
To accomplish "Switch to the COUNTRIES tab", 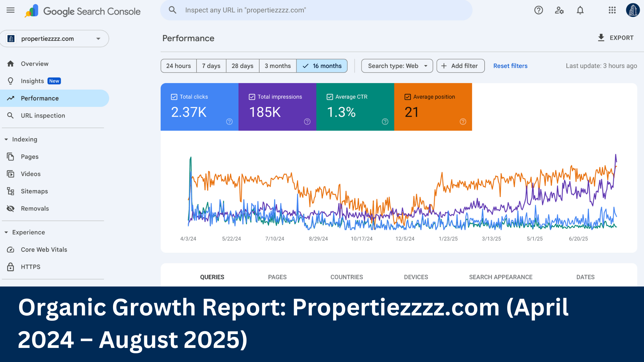I will click(x=346, y=277).
